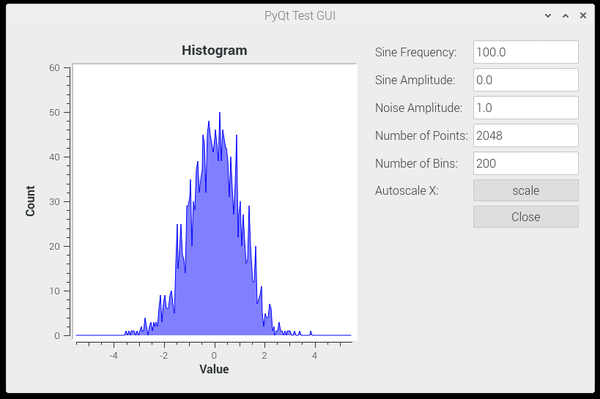This screenshot has width=600, height=399.
Task: Click the 30 tick label on Count axis
Action: pyautogui.click(x=55, y=202)
